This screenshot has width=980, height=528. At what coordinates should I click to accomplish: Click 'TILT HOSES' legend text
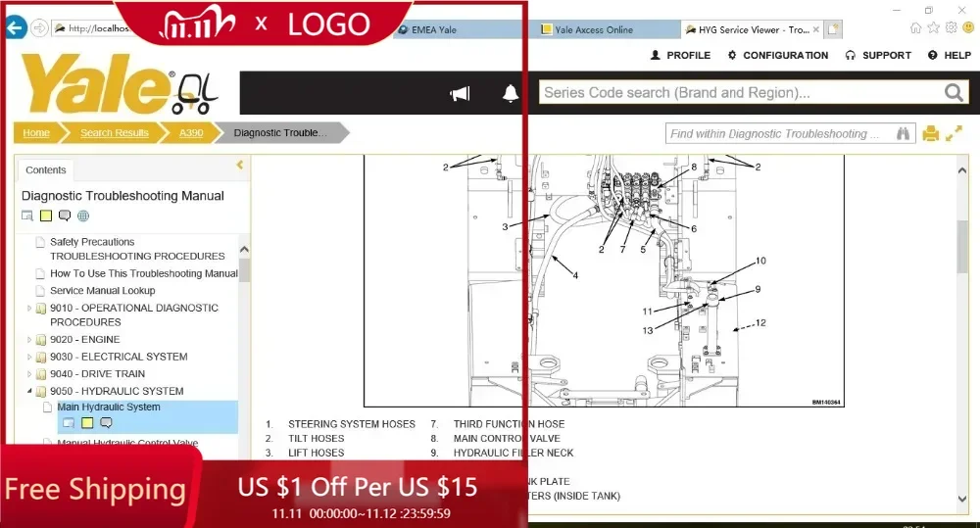[316, 438]
